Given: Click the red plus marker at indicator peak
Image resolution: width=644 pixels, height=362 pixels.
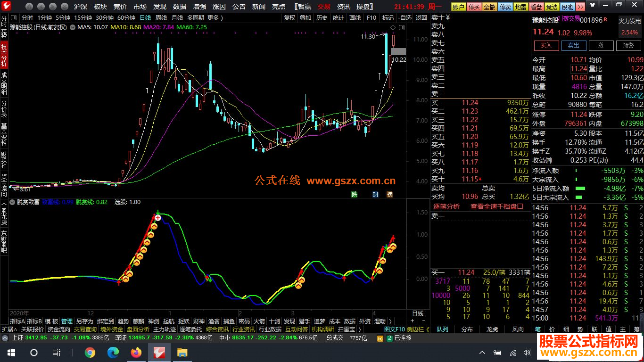Looking at the screenshot, I should (157, 218).
